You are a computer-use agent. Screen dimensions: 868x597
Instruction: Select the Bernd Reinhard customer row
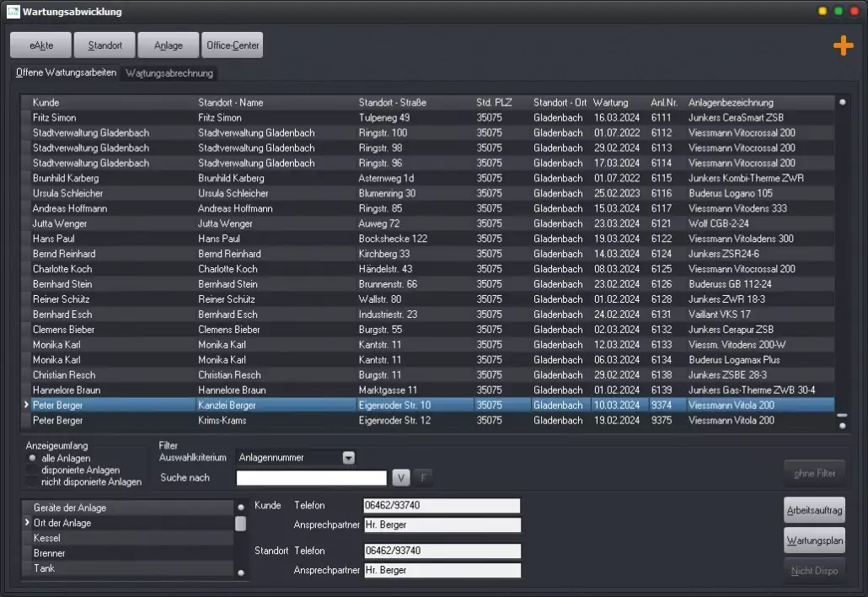[427, 254]
